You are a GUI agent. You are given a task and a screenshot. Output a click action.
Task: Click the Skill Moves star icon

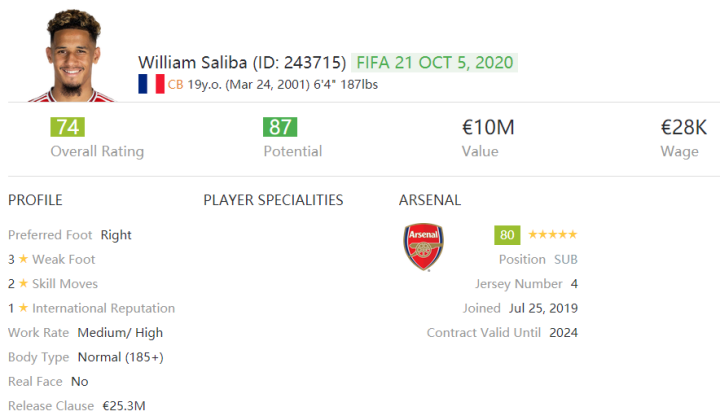coord(22,284)
